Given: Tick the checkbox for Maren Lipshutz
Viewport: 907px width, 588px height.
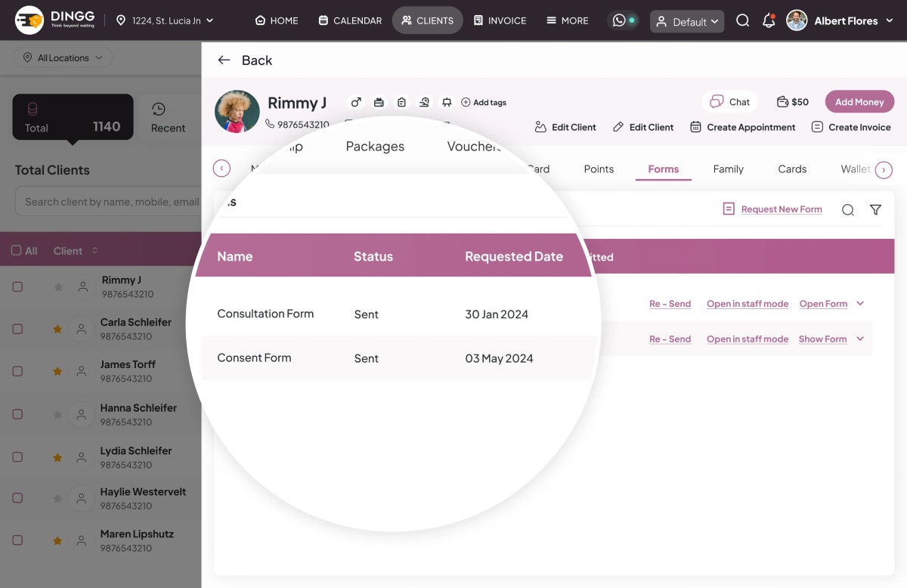Looking at the screenshot, I should click(x=17, y=541).
